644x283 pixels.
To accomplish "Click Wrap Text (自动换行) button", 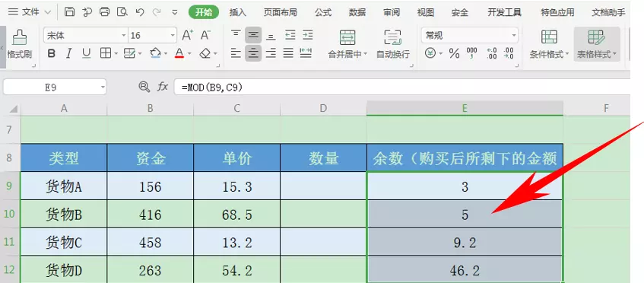I will click(x=393, y=44).
